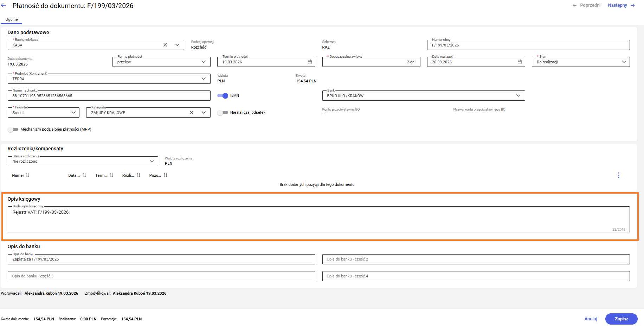The width and height of the screenshot is (644, 326).
Task: Sort the settlements table by Term. column
Action: pos(111,175)
